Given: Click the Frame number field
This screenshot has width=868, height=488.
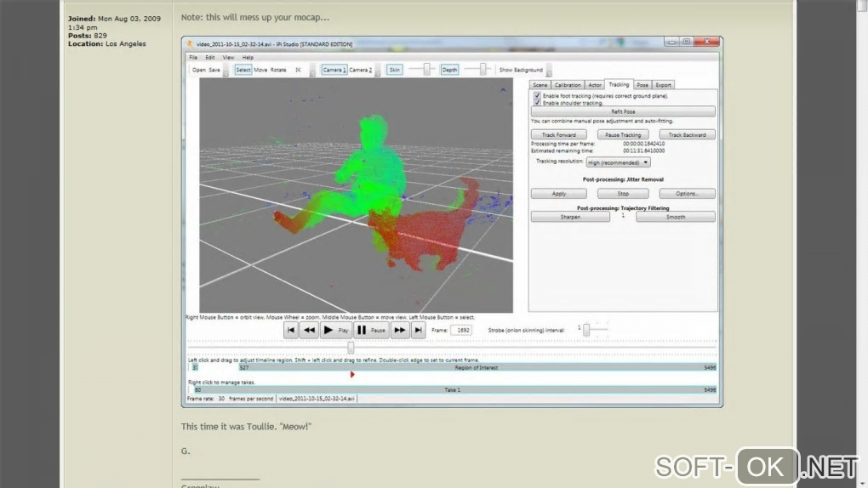Looking at the screenshot, I should tap(460, 331).
